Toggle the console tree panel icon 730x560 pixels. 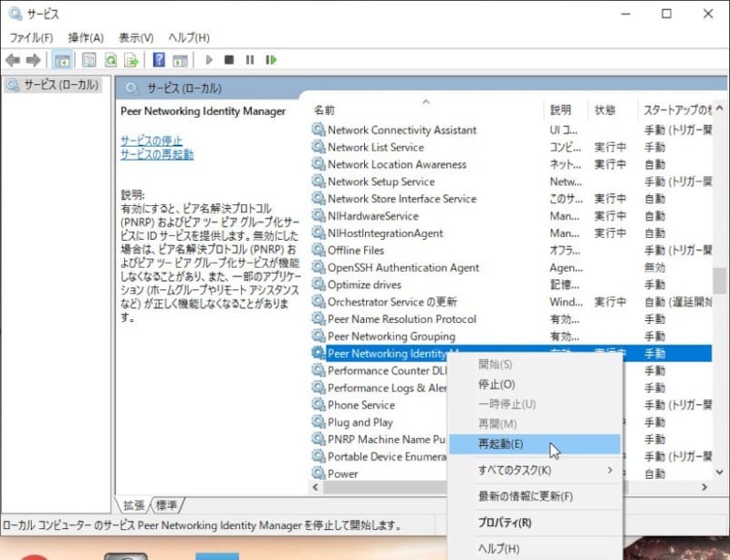click(61, 60)
